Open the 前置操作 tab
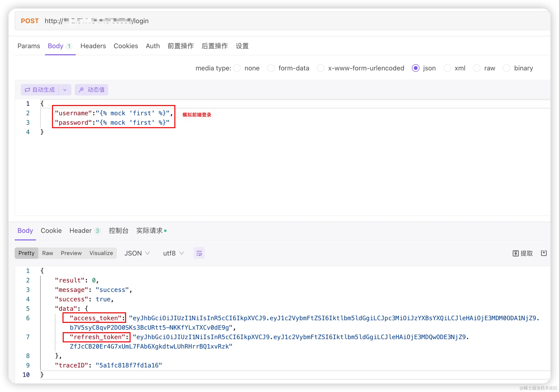Image resolution: width=559 pixels, height=392 pixels. 180,46
